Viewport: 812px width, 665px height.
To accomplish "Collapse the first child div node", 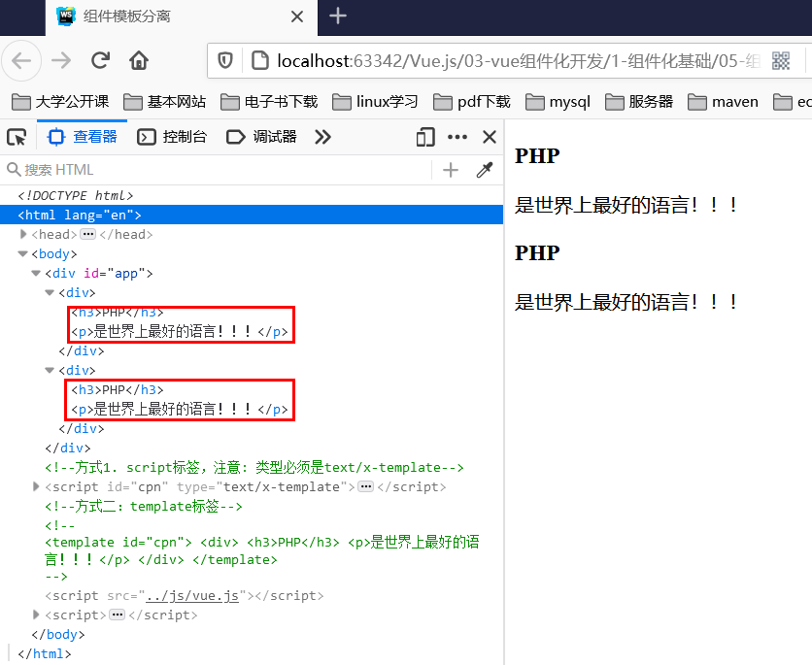I will tap(50, 292).
